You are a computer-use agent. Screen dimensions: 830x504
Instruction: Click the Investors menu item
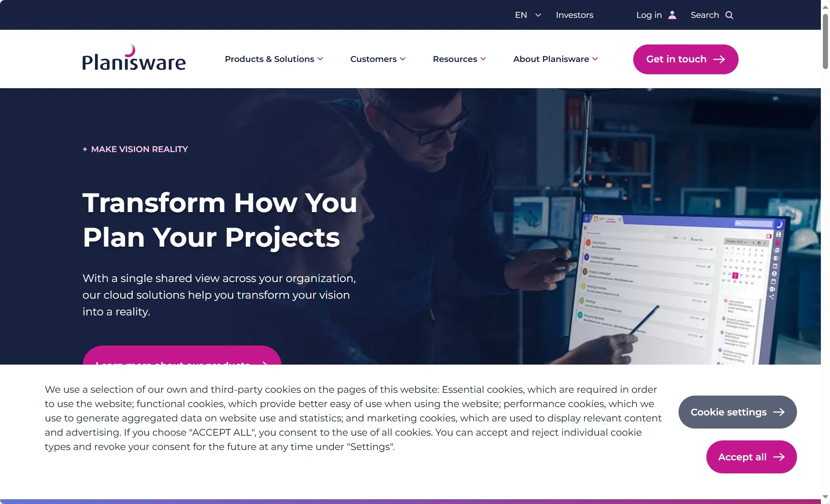click(x=574, y=15)
